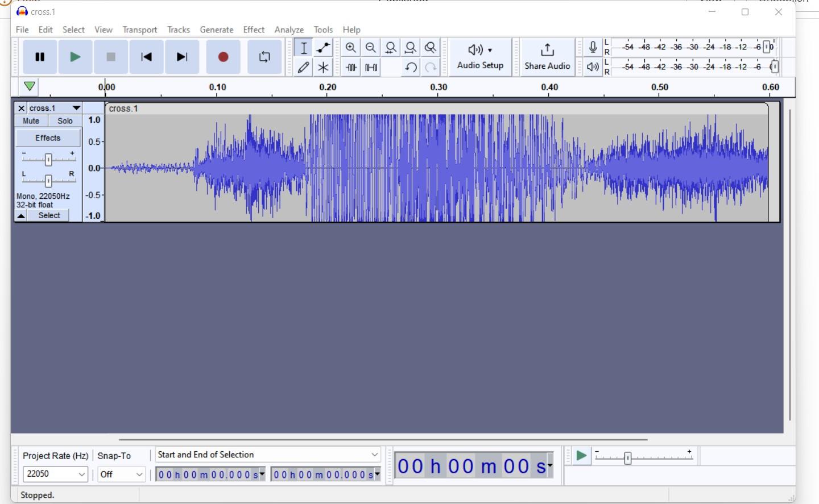Toggle the Loop playback button
Viewport: 819px width, 504px height.
tap(264, 57)
